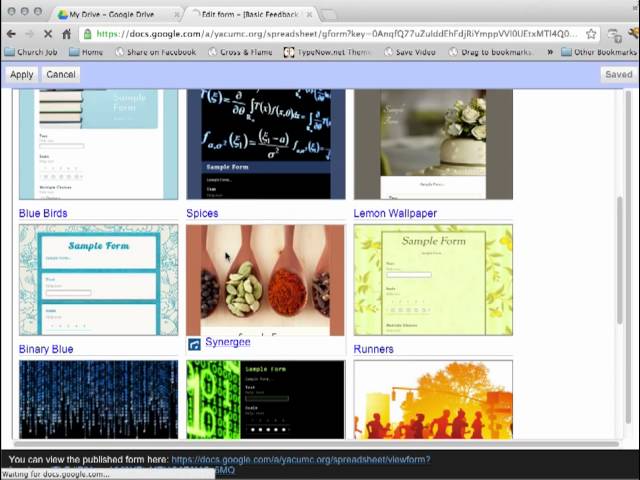Screen dimensions: 640x480
Task: Stop page loading with the X button
Action: click(47, 33)
